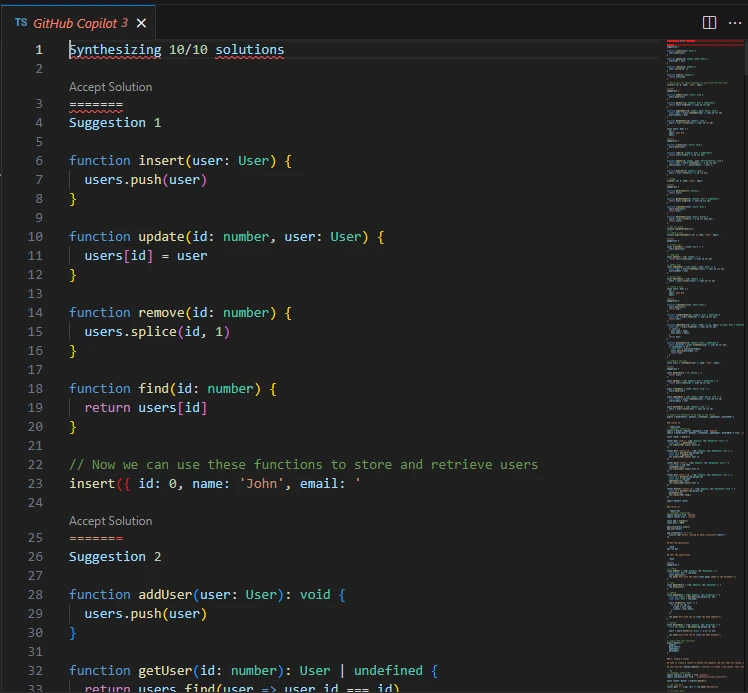This screenshot has height=693, width=748.
Task: Click the 'insert' function name on line 6
Action: [161, 161]
